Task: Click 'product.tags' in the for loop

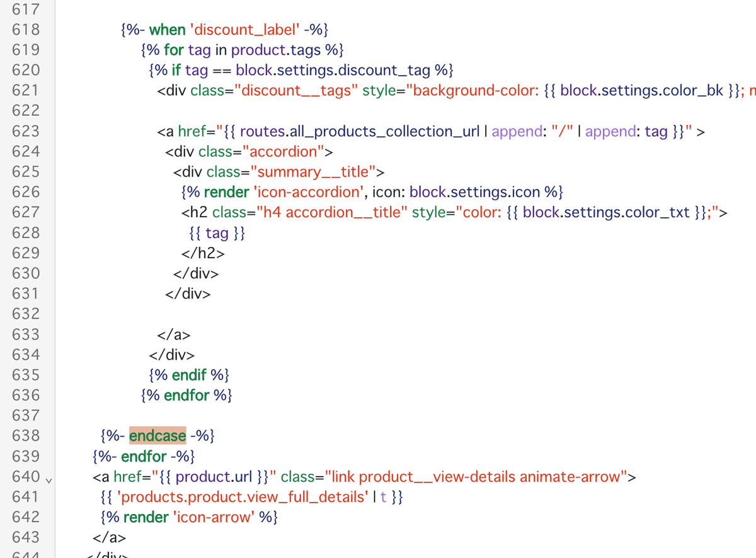Action: tap(276, 50)
